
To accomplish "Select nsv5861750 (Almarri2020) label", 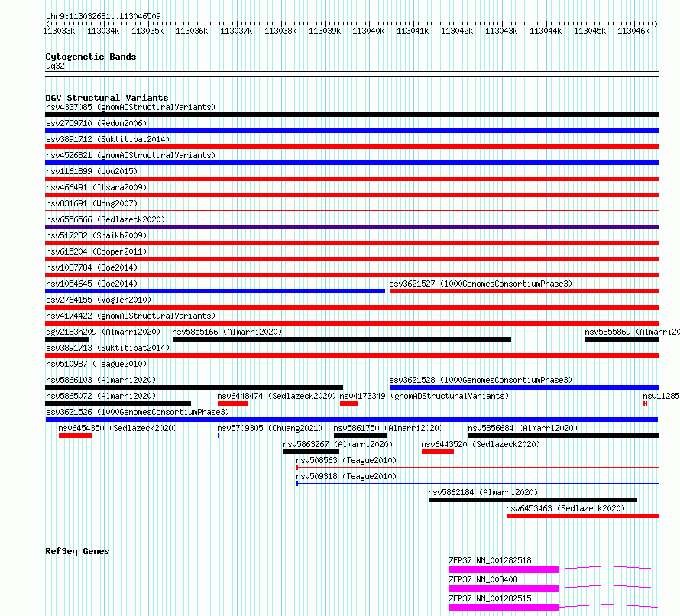I will coord(388,428).
